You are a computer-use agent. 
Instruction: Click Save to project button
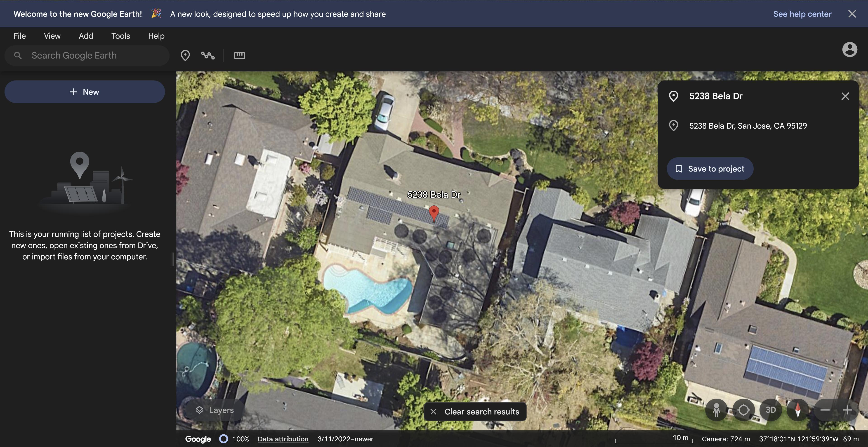pyautogui.click(x=710, y=168)
